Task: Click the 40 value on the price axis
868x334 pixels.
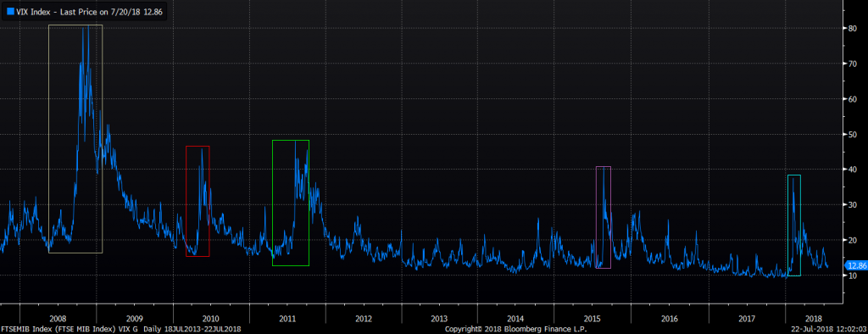Action: tap(853, 170)
